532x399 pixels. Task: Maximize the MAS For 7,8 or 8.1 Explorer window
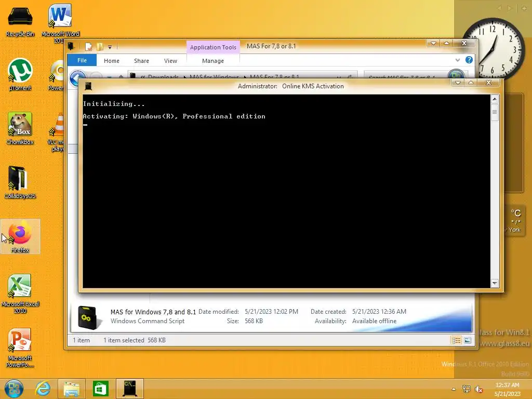click(x=446, y=43)
